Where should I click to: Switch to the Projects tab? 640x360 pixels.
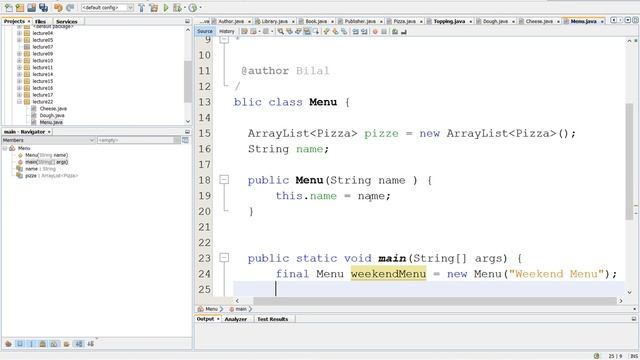pyautogui.click(x=14, y=21)
